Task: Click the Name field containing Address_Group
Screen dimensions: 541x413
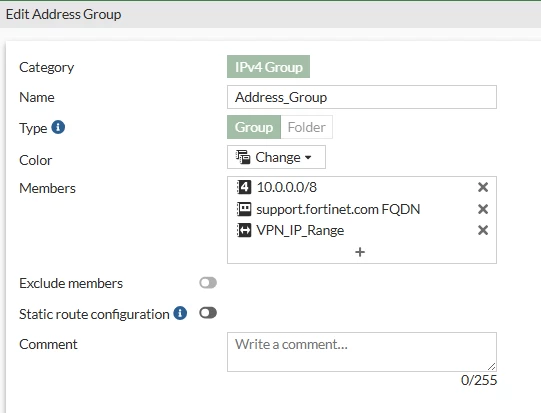Action: (362, 97)
